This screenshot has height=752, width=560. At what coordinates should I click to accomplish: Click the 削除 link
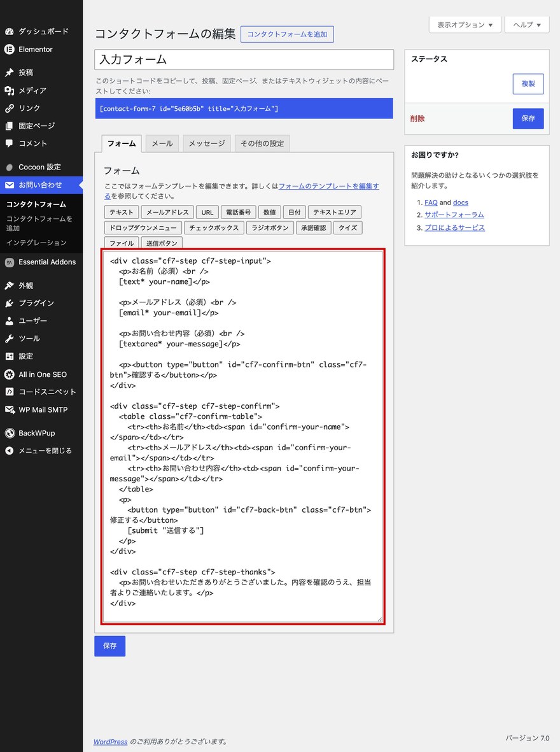417,118
